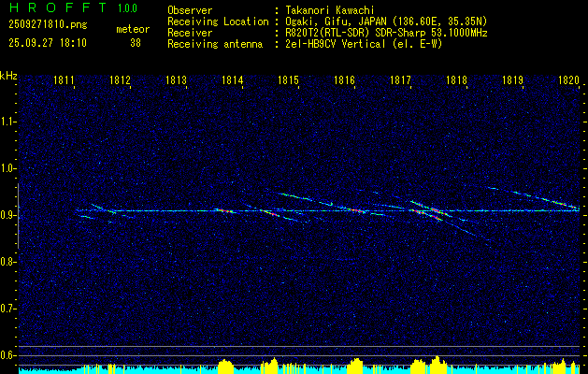The height and width of the screenshot is (374, 588).
Task: Click the 1817 time axis marker
Action: (400, 79)
